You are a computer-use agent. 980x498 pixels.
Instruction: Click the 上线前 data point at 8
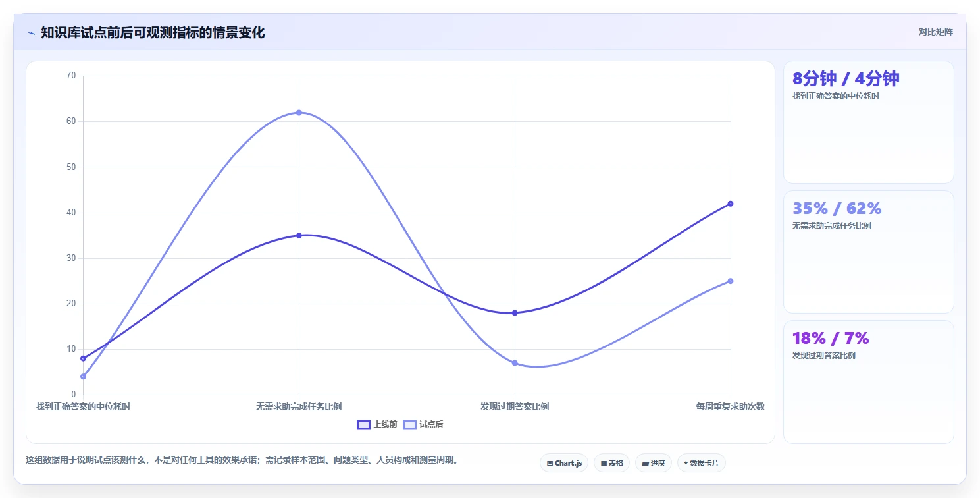click(83, 358)
